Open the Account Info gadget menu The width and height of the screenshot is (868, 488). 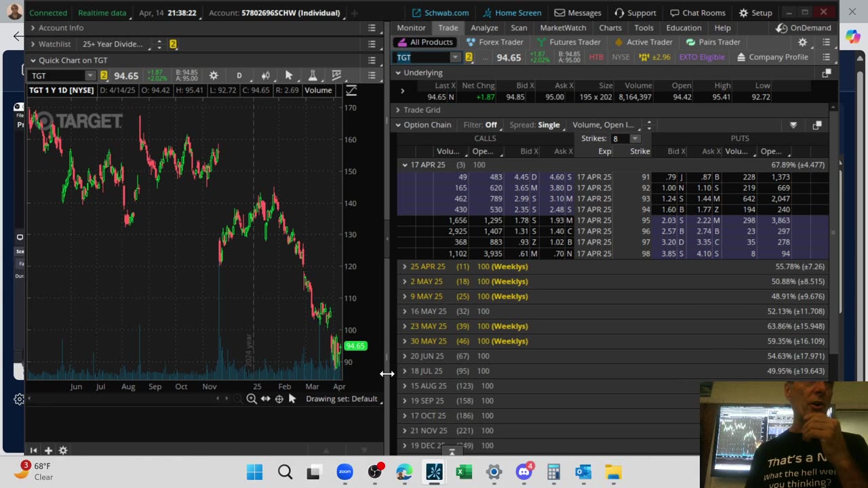[372, 28]
